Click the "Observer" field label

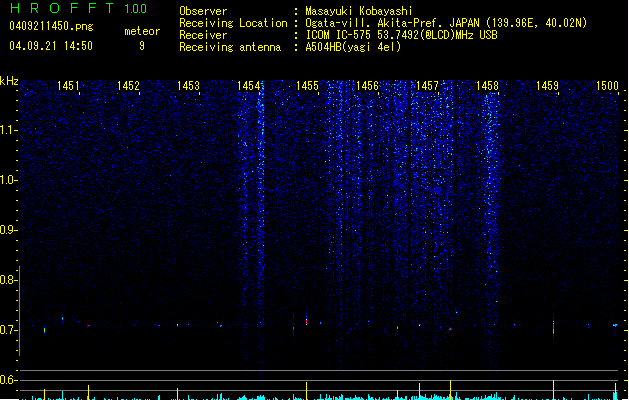[x=203, y=11]
